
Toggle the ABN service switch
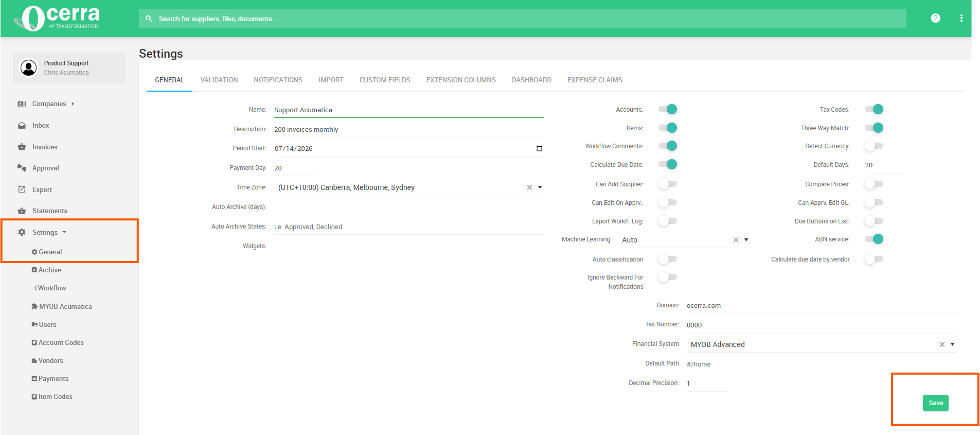coord(874,239)
